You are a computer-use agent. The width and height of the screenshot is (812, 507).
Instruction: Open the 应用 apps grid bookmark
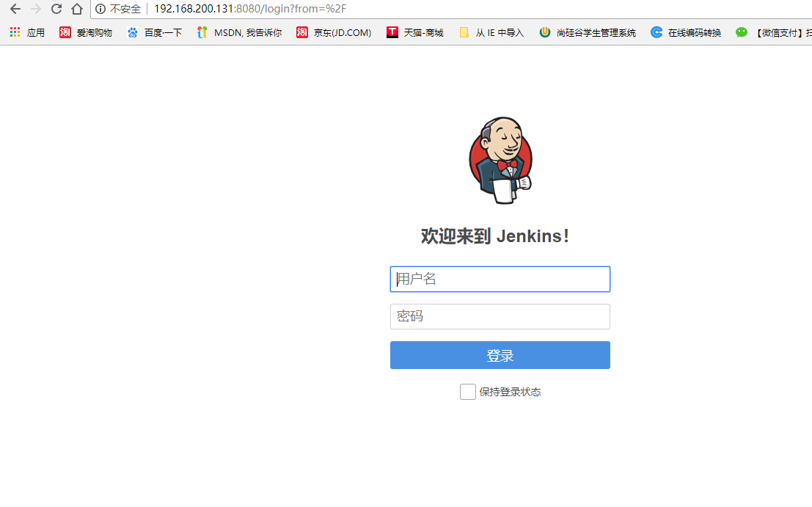click(27, 32)
